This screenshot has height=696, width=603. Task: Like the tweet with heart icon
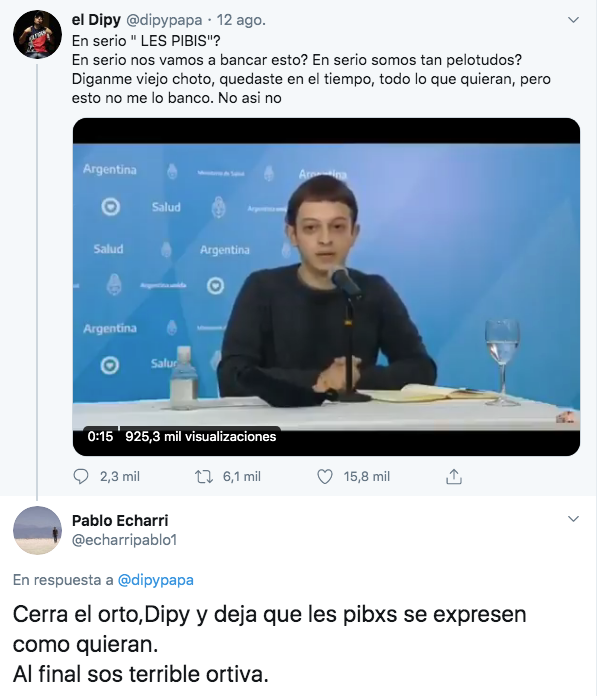324,477
